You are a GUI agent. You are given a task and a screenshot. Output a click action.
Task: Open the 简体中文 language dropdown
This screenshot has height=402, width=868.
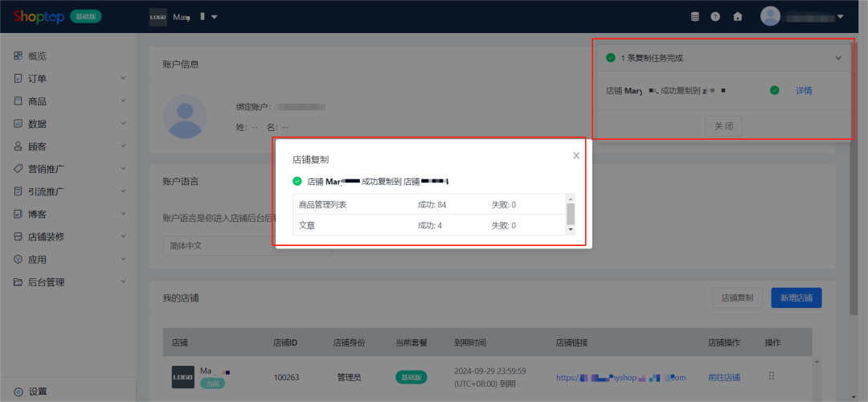[247, 245]
